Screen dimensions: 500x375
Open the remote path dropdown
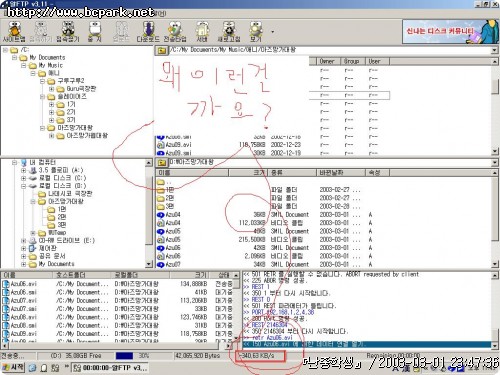point(495,50)
